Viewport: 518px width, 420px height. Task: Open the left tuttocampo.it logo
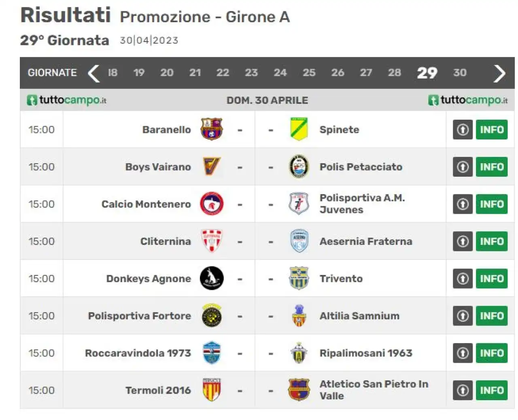click(67, 100)
